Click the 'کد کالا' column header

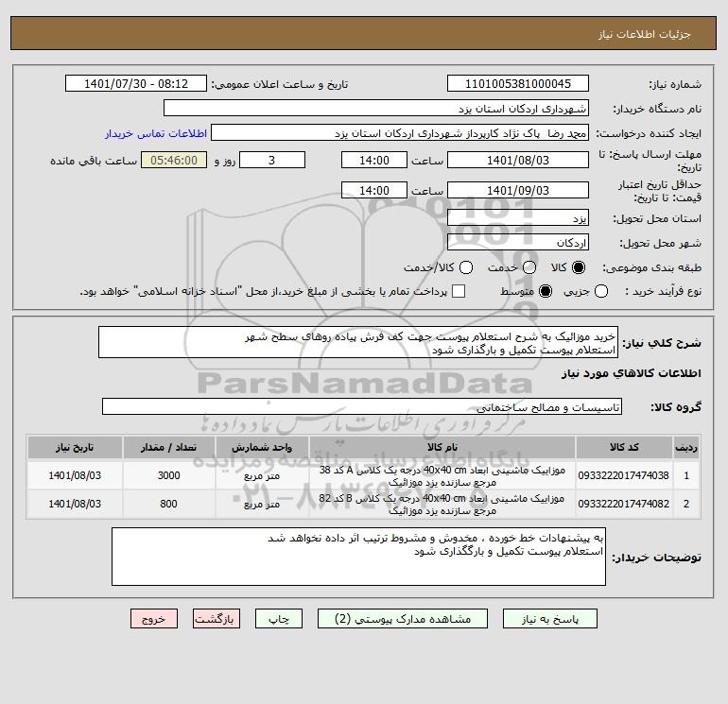tap(624, 447)
